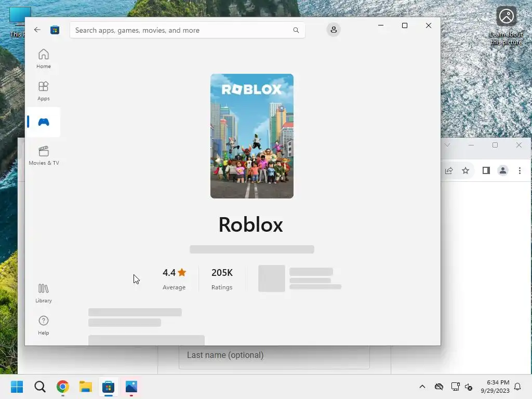Screen dimensions: 532x399
Task: Open Movies & TV in sidebar
Action: [x=44, y=155]
